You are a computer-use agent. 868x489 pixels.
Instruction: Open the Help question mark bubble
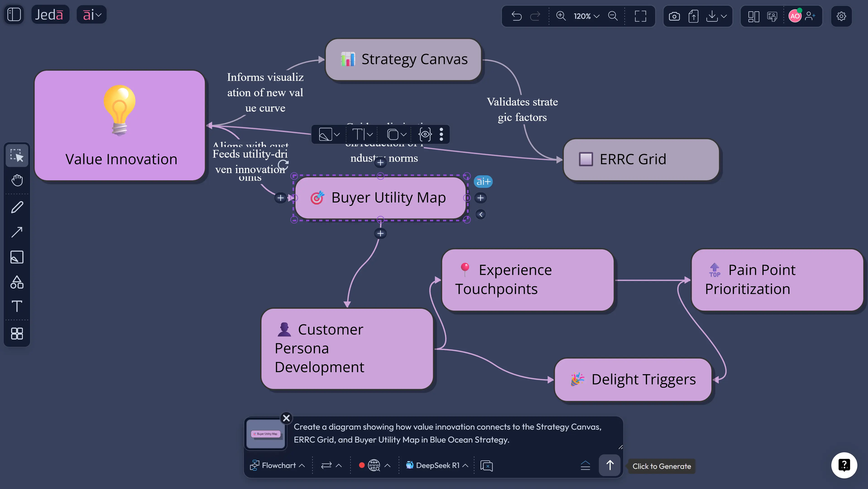[844, 465]
